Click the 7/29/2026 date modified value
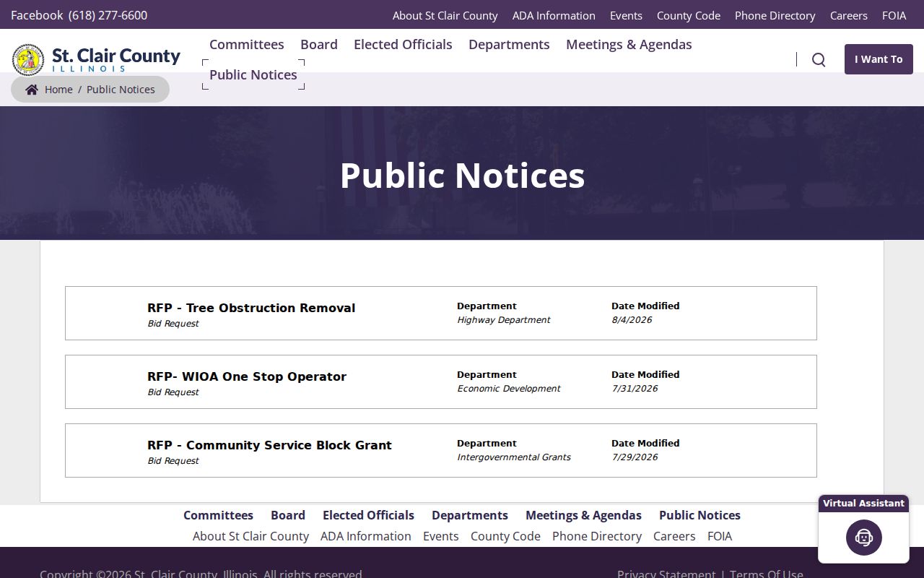This screenshot has width=924, height=578. click(635, 457)
